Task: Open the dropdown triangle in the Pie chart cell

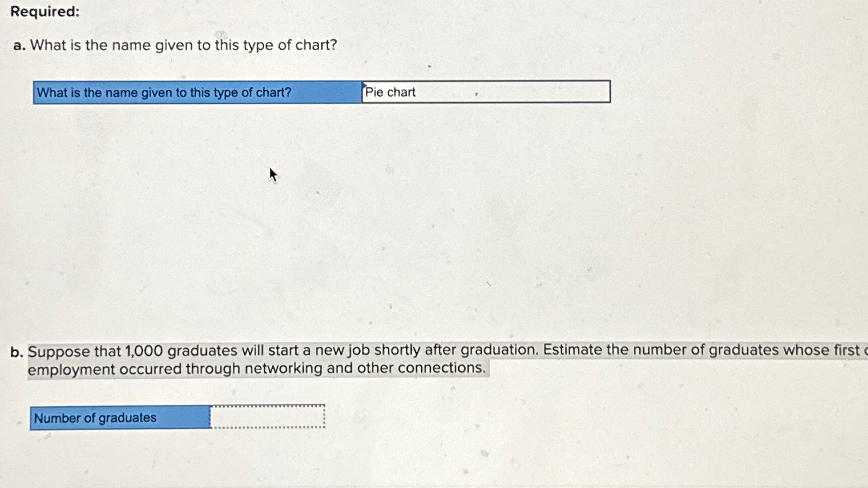Action: point(365,85)
